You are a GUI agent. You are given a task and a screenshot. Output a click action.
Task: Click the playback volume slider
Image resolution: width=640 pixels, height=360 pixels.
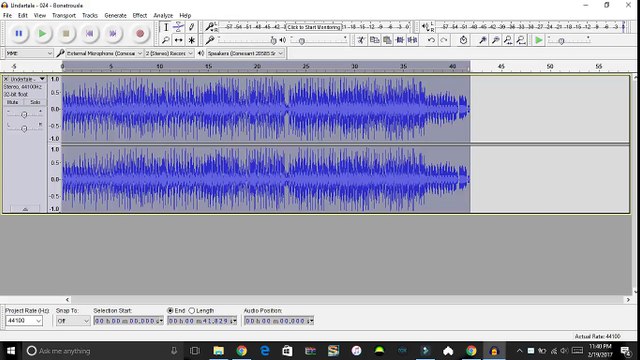pyautogui.click(x=318, y=40)
